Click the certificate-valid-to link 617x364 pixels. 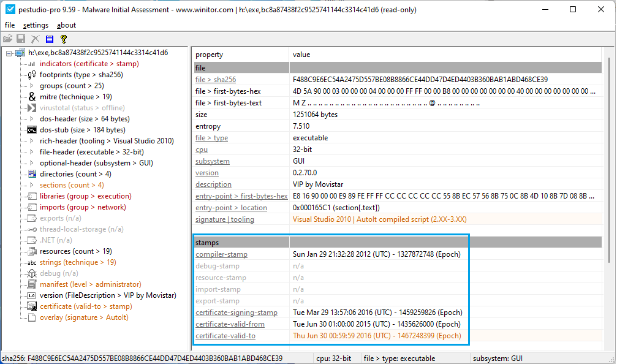[x=227, y=336]
